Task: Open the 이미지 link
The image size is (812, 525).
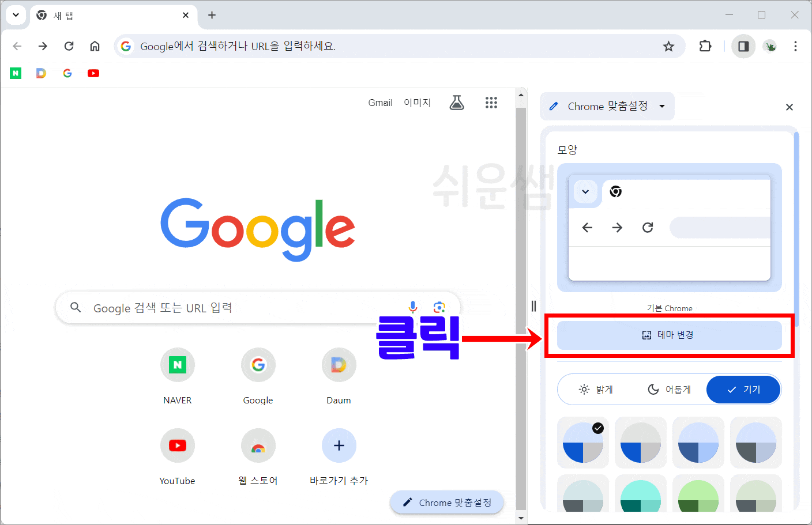Action: pyautogui.click(x=418, y=103)
